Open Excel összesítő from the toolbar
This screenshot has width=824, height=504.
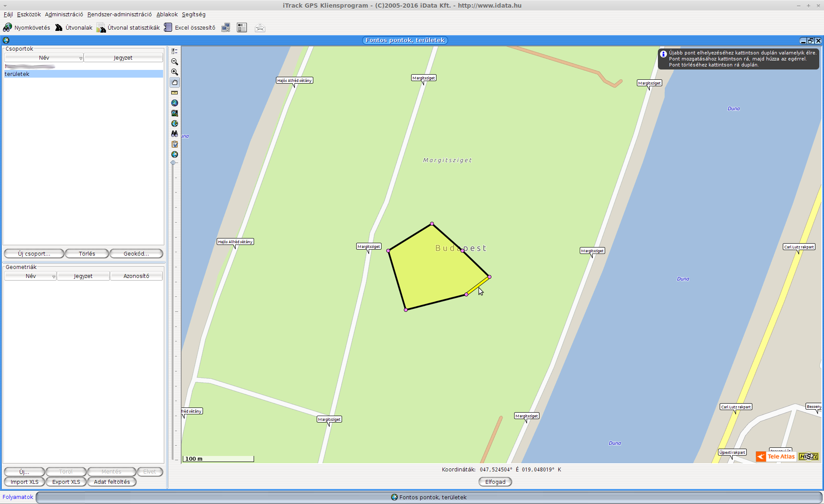[x=190, y=28]
